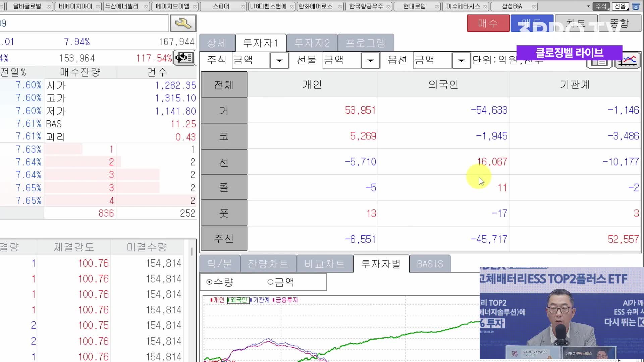Switch to the 프로그램 tab

click(366, 43)
